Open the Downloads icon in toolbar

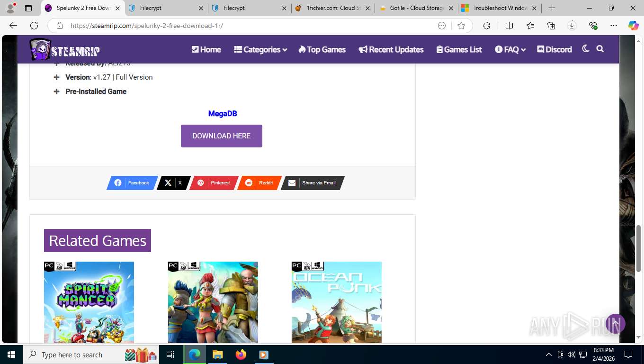coord(572,26)
